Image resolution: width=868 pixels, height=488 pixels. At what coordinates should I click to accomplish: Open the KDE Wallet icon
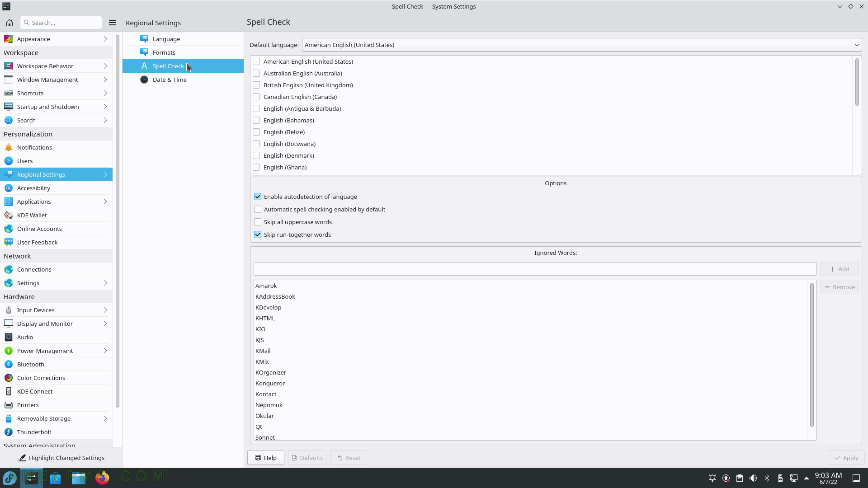click(x=9, y=215)
